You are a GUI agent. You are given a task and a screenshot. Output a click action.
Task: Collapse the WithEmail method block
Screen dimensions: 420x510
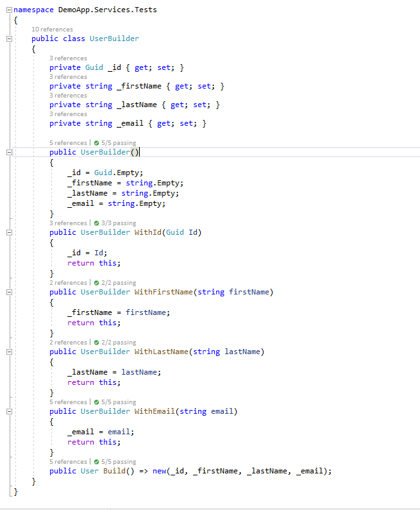coord(8,412)
